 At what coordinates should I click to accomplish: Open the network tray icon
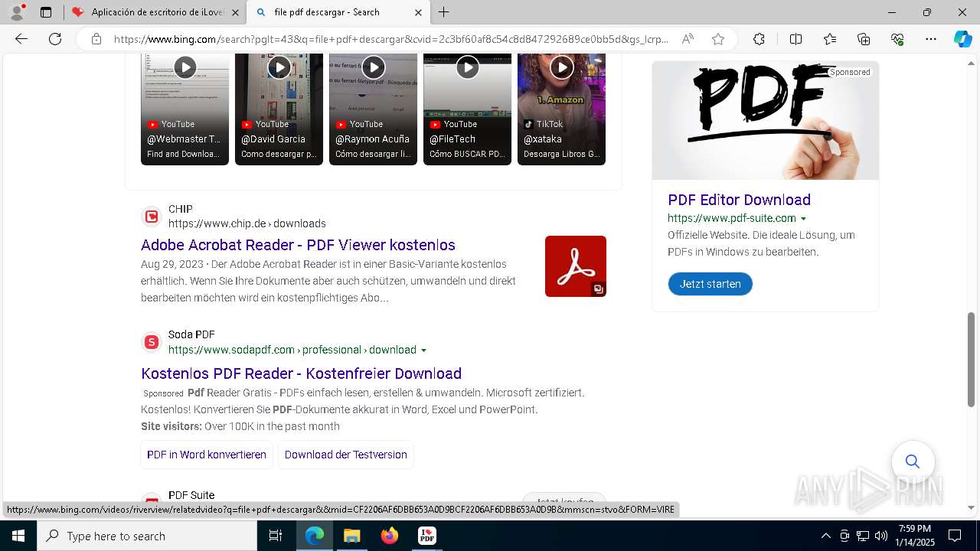863,536
